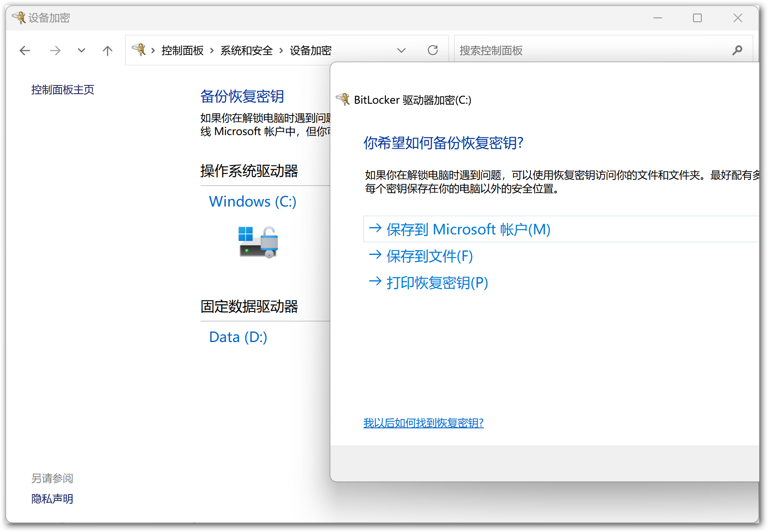Open 隐私声明 link in sidebar
The width and height of the screenshot is (768, 532).
(x=52, y=499)
